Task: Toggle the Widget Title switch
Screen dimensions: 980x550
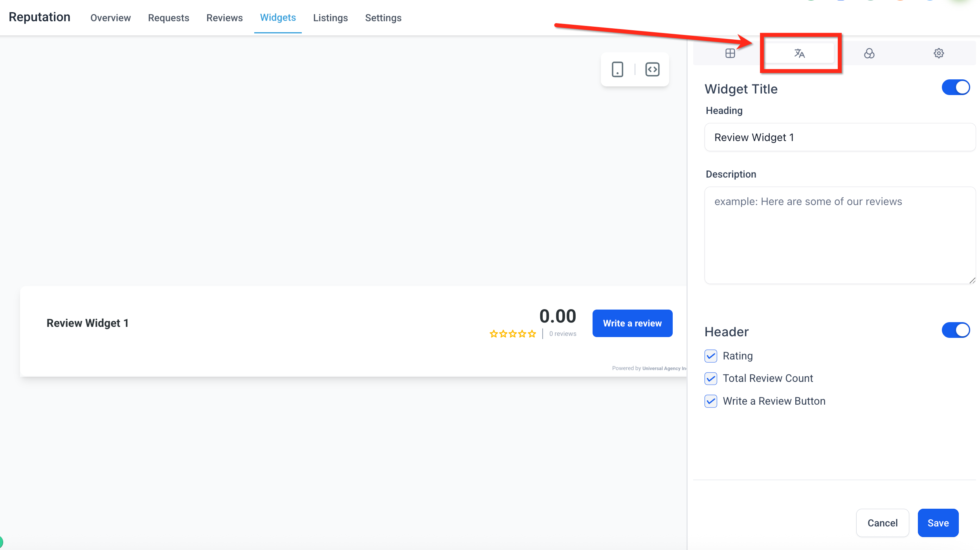Action: coord(955,88)
